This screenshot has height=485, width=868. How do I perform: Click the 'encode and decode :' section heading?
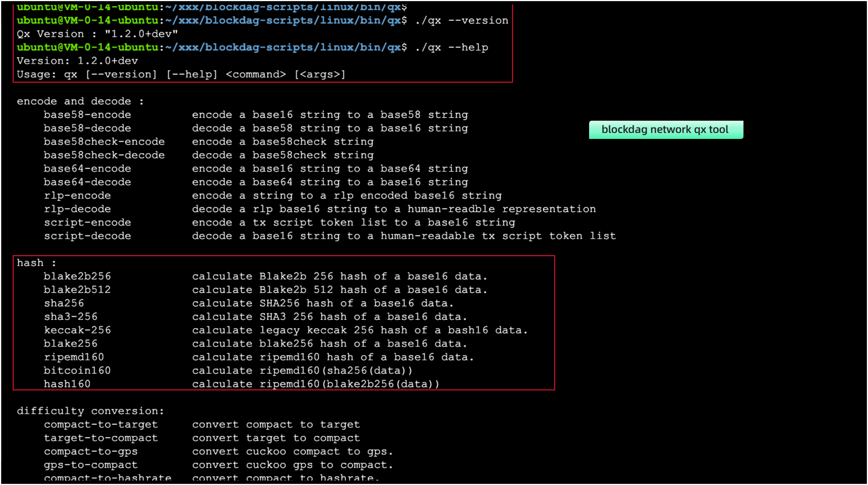coord(80,101)
